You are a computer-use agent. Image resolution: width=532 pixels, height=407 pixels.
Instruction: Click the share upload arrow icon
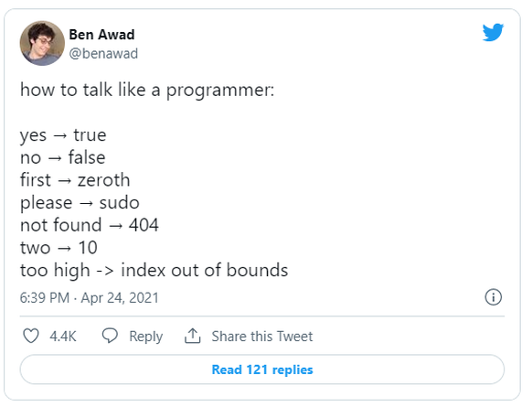(192, 336)
